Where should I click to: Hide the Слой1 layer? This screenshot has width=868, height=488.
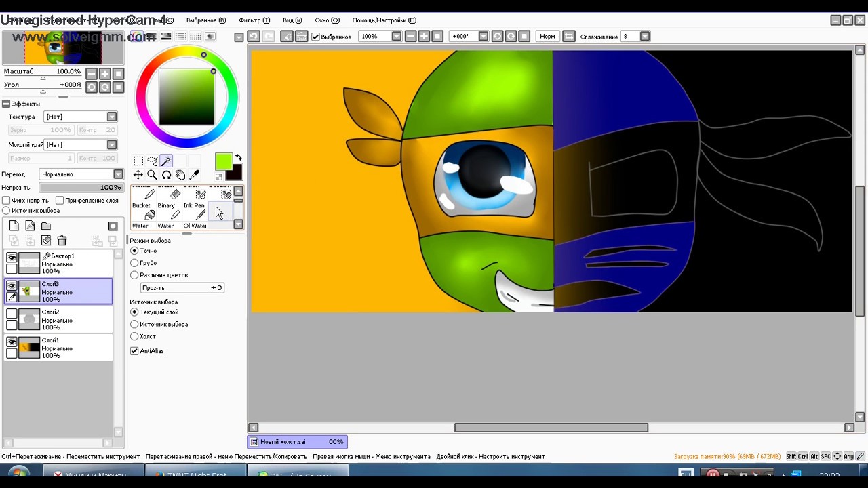point(12,342)
